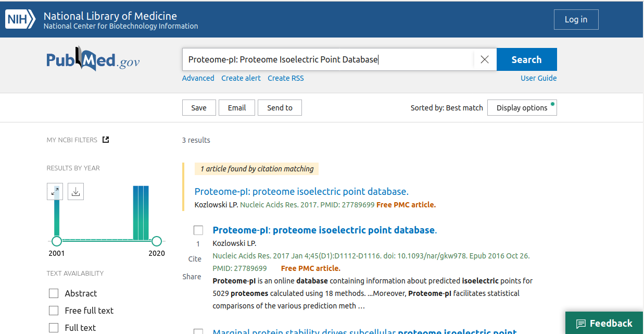Image resolution: width=644 pixels, height=334 pixels.
Task: Click the '1 article found by citation matching' banner
Action: (x=257, y=169)
